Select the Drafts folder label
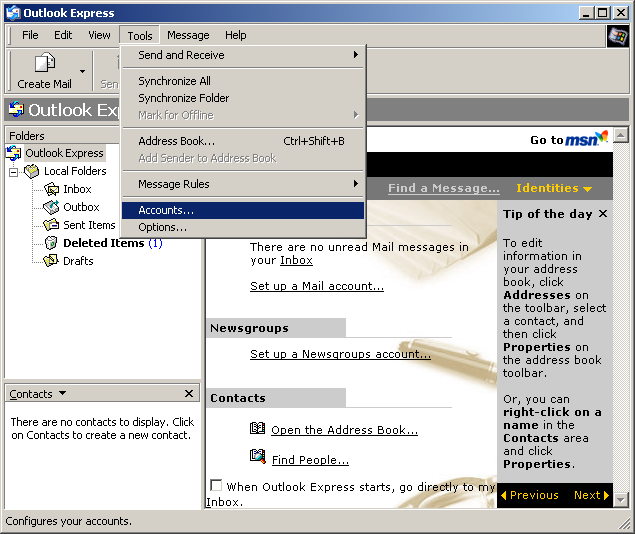The image size is (635, 534). pos(78,261)
